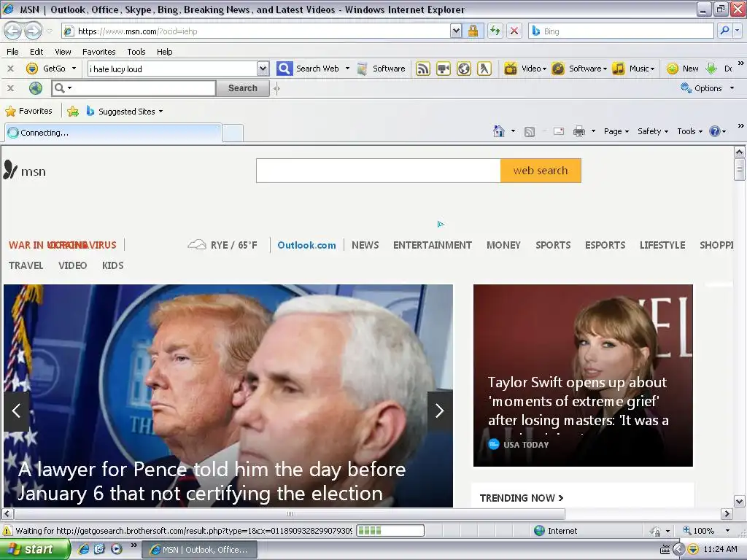Close the GetGo toolbar with its X
Viewport: 747px width, 560px height.
pos(10,69)
